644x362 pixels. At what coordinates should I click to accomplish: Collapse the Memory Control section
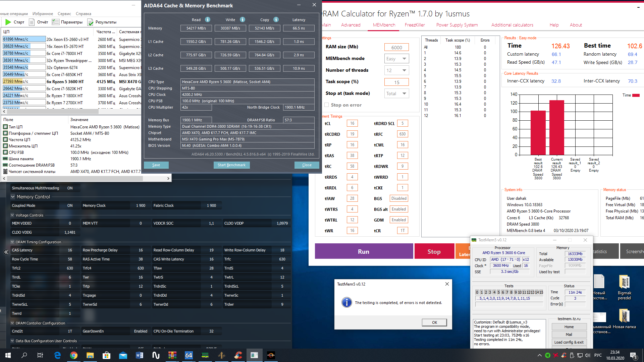[x=13, y=197]
